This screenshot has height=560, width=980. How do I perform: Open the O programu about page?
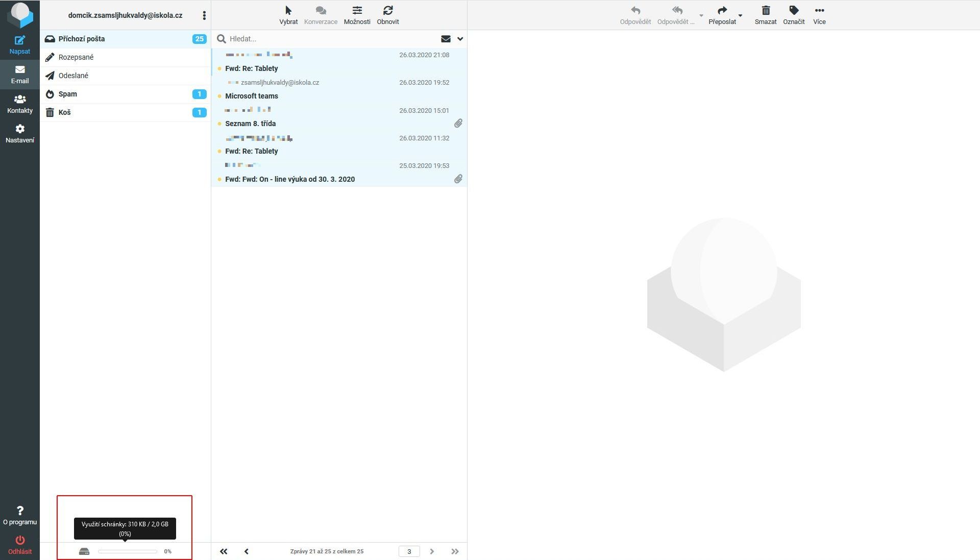pyautogui.click(x=20, y=516)
